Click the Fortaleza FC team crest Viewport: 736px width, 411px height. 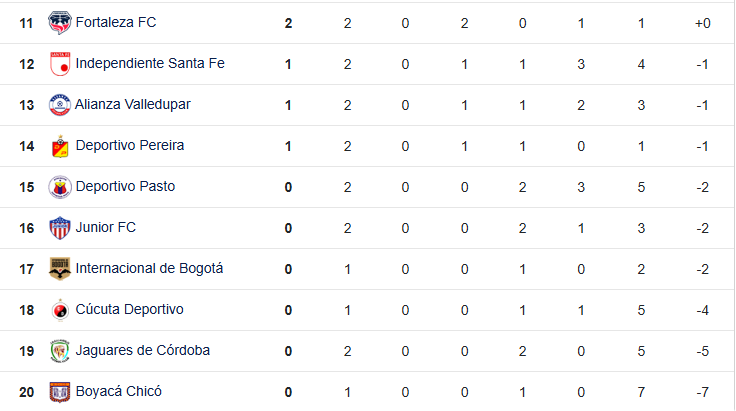coord(60,23)
